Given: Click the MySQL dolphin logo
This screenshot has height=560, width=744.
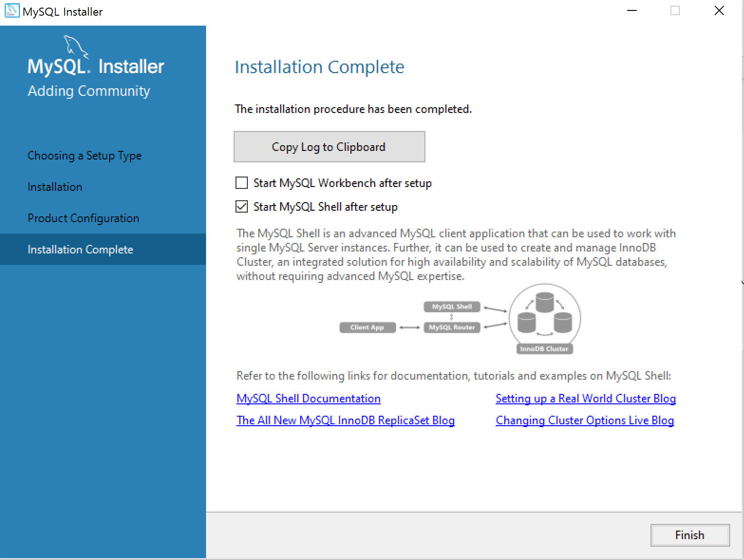Looking at the screenshot, I should (76, 47).
